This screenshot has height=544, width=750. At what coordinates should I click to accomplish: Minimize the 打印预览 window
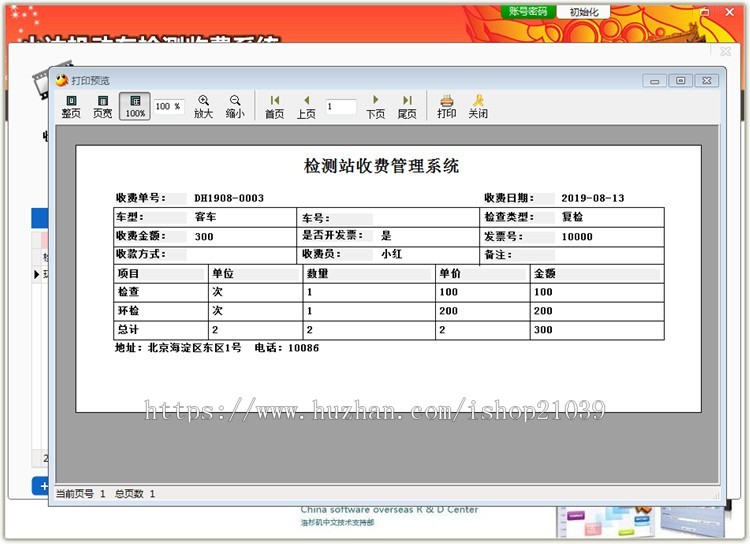click(x=654, y=81)
